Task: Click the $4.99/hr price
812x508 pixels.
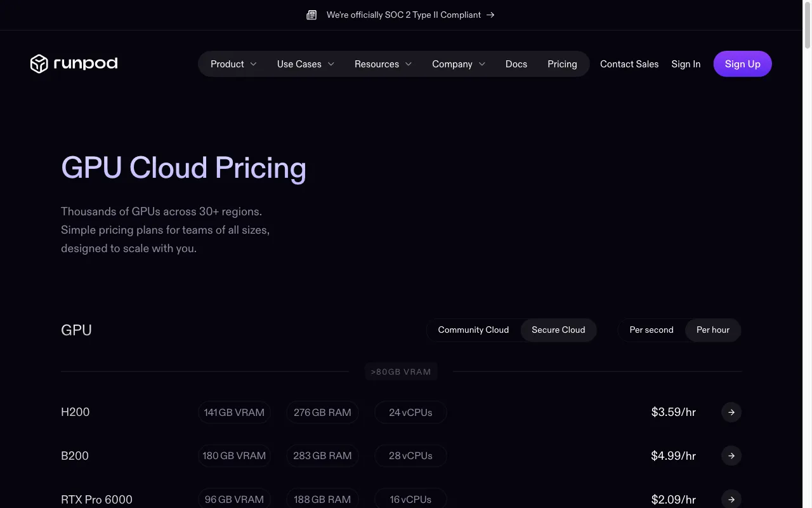Action: pos(674,456)
